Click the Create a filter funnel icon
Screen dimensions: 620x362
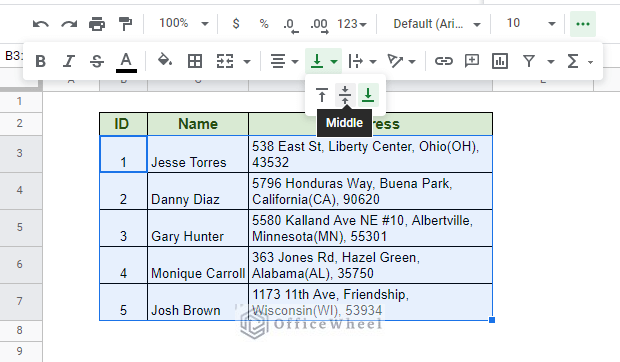[x=529, y=61]
